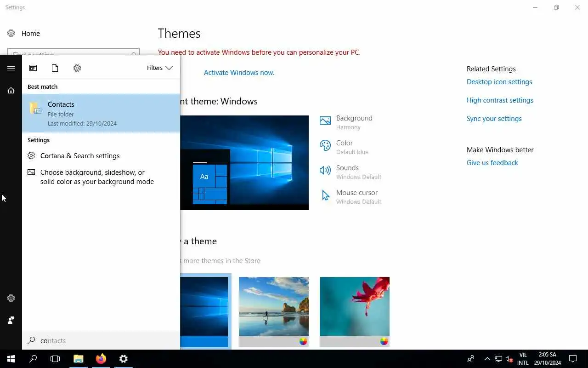Click the Mouse cursor arrow icon
Screen dimensions: 588x368
click(x=325, y=195)
